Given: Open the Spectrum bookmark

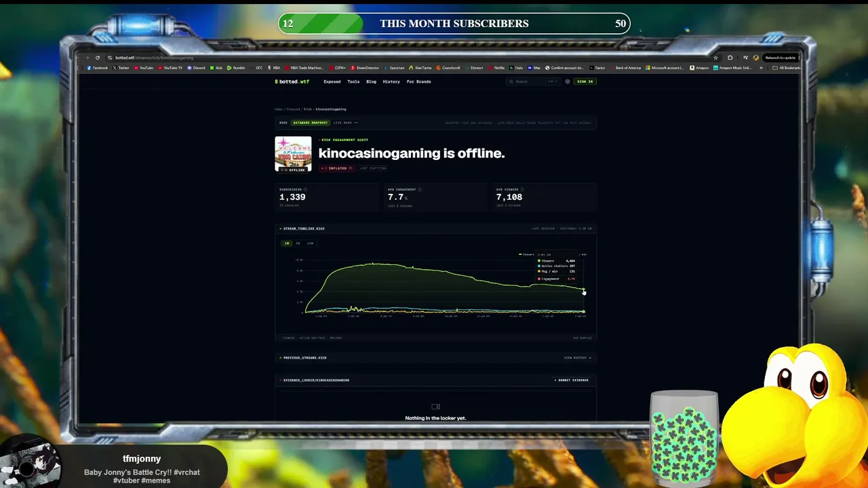Looking at the screenshot, I should pos(395,68).
